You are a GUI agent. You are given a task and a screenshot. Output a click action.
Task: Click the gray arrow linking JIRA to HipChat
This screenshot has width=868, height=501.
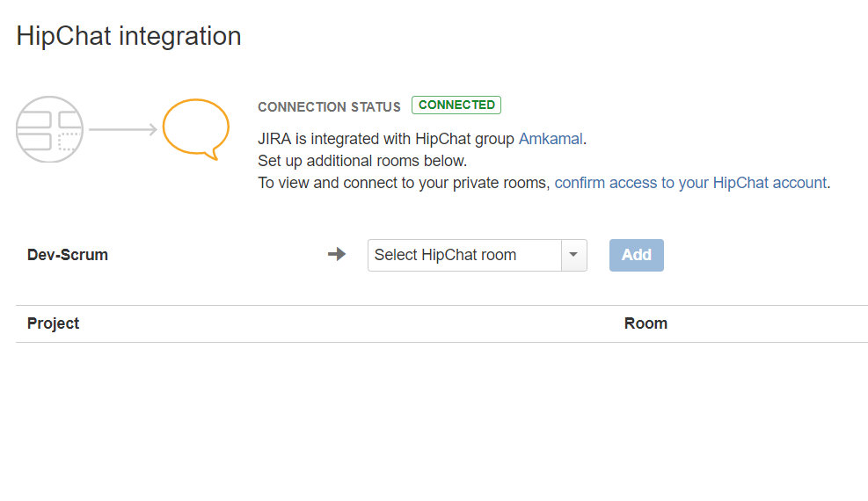[123, 130]
